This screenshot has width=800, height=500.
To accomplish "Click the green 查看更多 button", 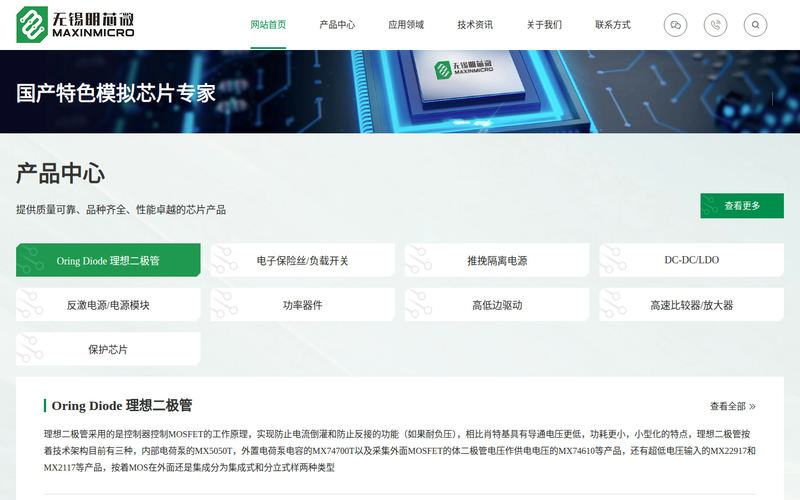I will click(742, 206).
